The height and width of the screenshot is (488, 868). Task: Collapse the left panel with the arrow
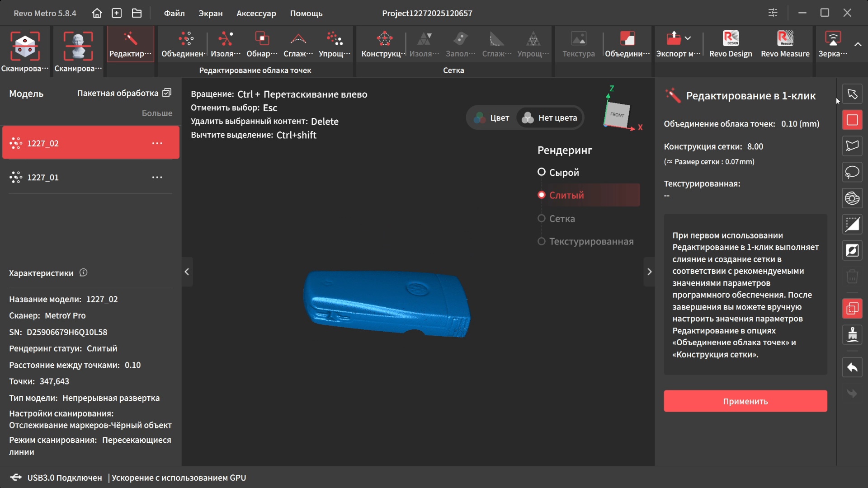coord(187,272)
